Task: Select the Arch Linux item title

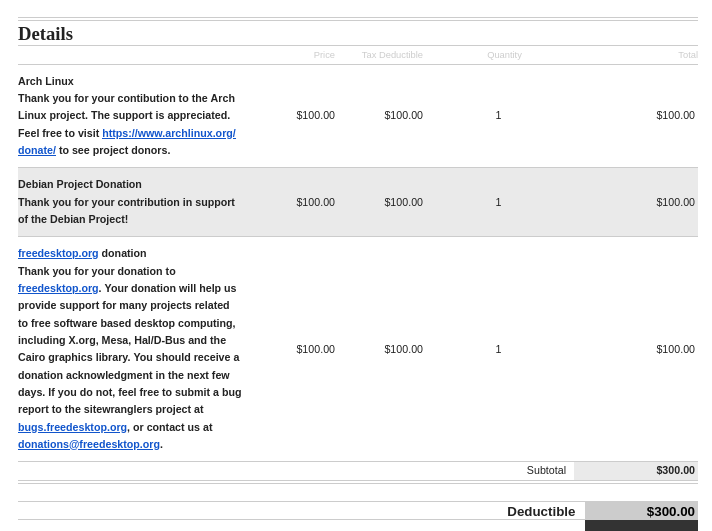Action: coord(46,81)
